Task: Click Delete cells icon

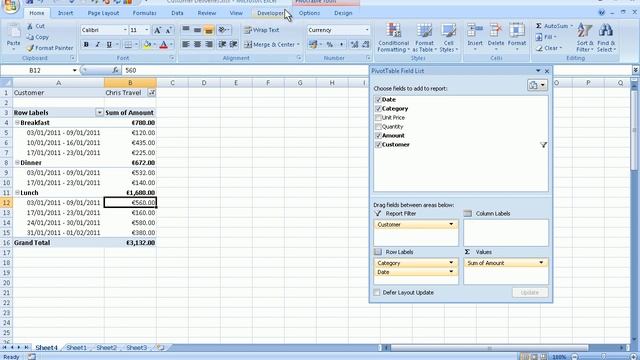Action: 496,31
